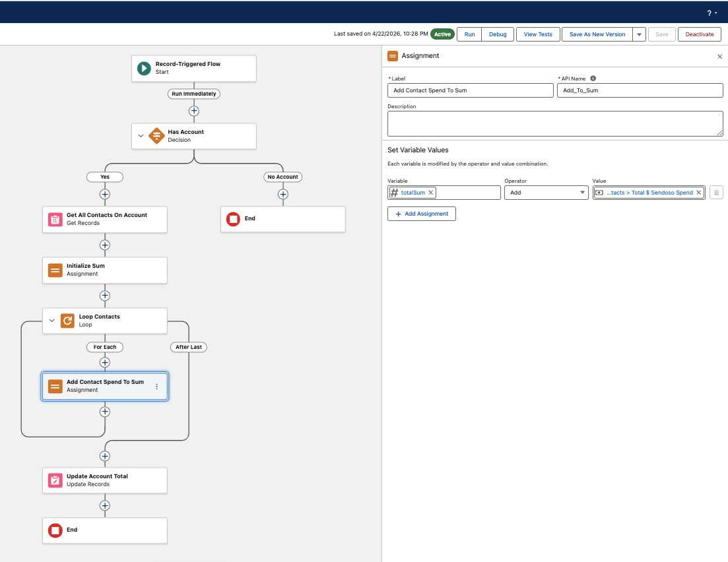
Task: Click the End icon below Update Account Total
Action: 55,530
